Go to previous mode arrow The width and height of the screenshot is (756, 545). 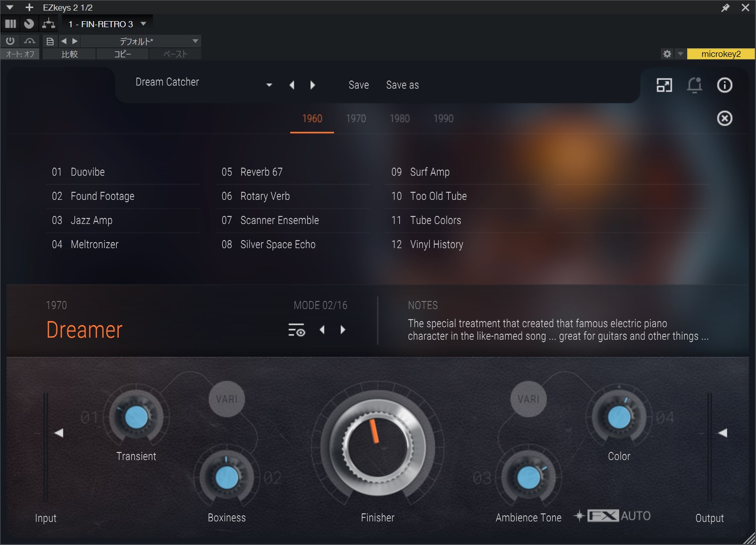point(322,330)
